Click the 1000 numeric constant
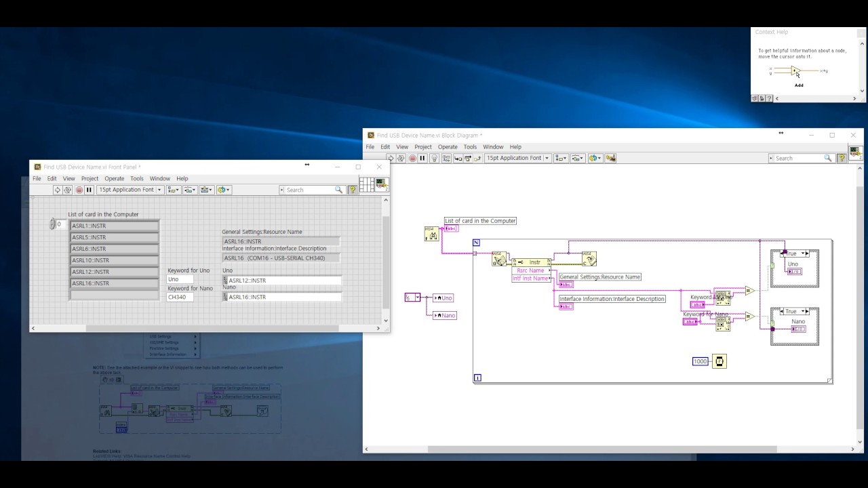Image resolution: width=868 pixels, height=488 pixels. coord(701,361)
